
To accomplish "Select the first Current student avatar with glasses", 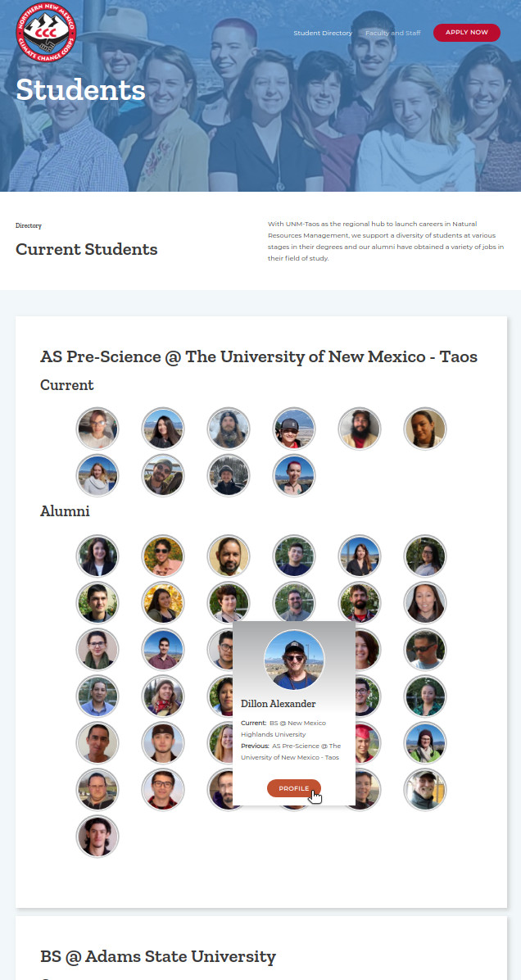I will pos(97,429).
